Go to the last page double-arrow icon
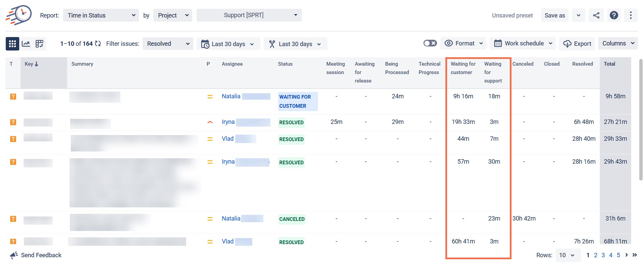644x267 pixels. [635, 255]
